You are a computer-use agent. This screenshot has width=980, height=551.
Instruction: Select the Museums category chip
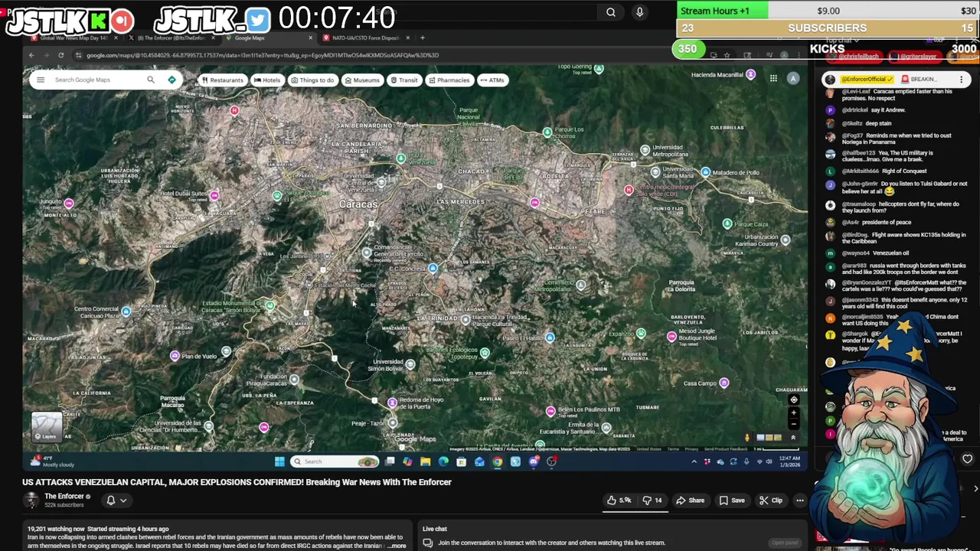[362, 80]
